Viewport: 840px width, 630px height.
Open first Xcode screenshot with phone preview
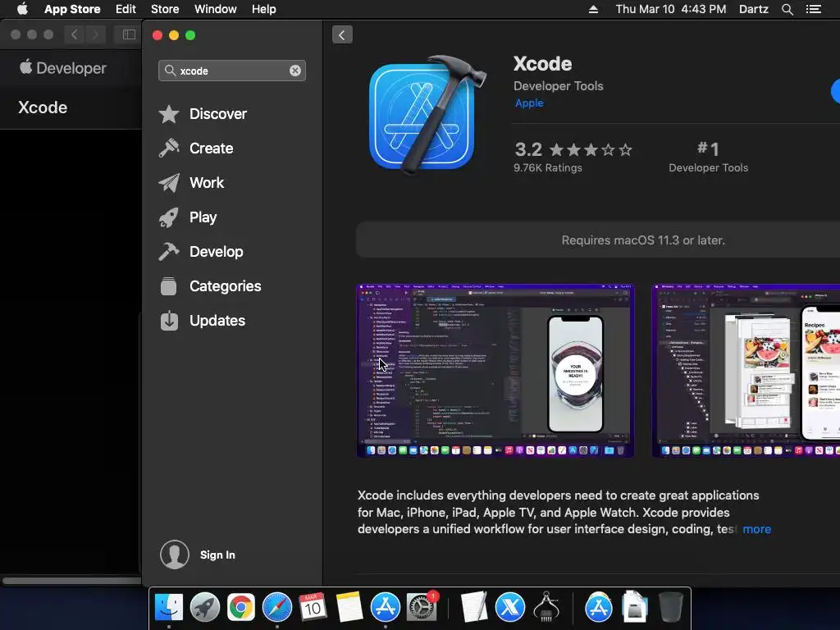(x=495, y=371)
